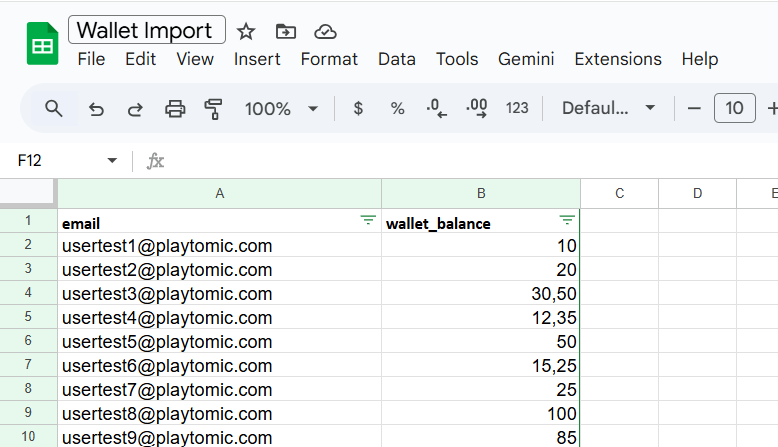Open filter menu for wallet_balance column
Viewport: 778px width, 447px height.
567,220
